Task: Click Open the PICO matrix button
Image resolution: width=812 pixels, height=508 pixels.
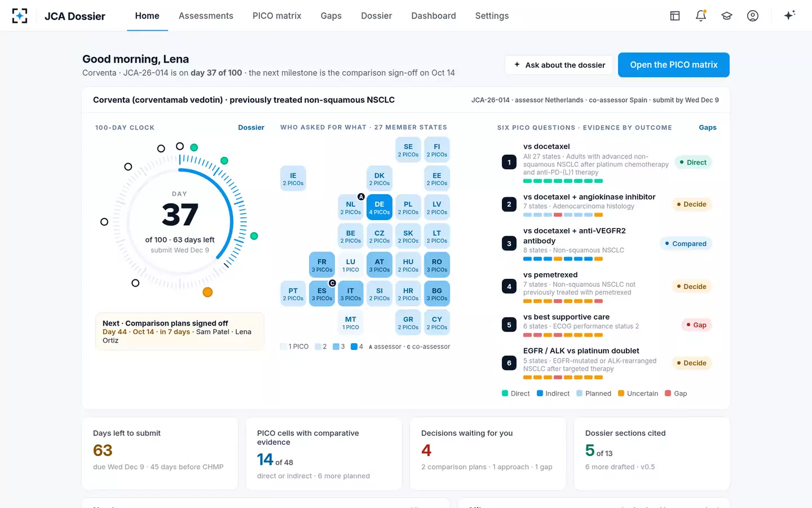Action: pyautogui.click(x=674, y=65)
